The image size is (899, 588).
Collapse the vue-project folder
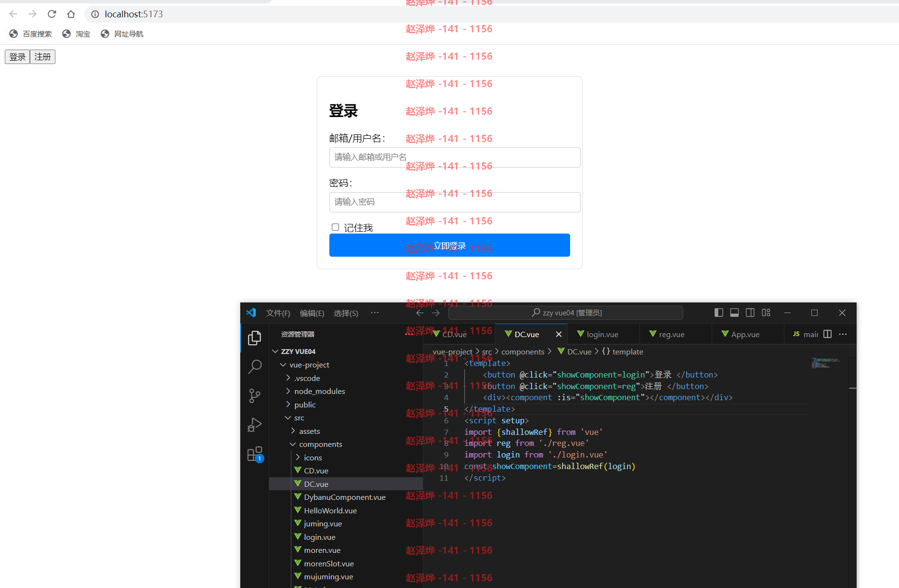(283, 365)
